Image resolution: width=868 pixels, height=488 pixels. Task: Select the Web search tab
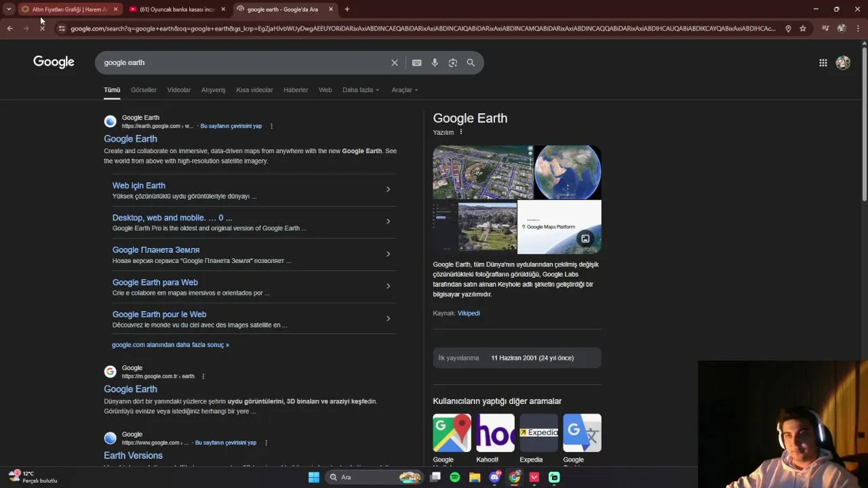coord(325,89)
